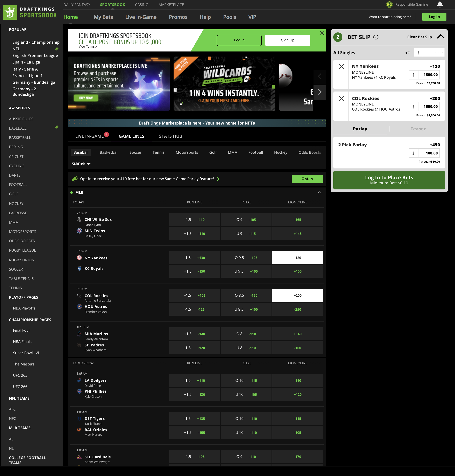Viewport: 455px width, 476px height.
Task: Click the DraftKings Sportsbook logo
Action: [x=30, y=12]
